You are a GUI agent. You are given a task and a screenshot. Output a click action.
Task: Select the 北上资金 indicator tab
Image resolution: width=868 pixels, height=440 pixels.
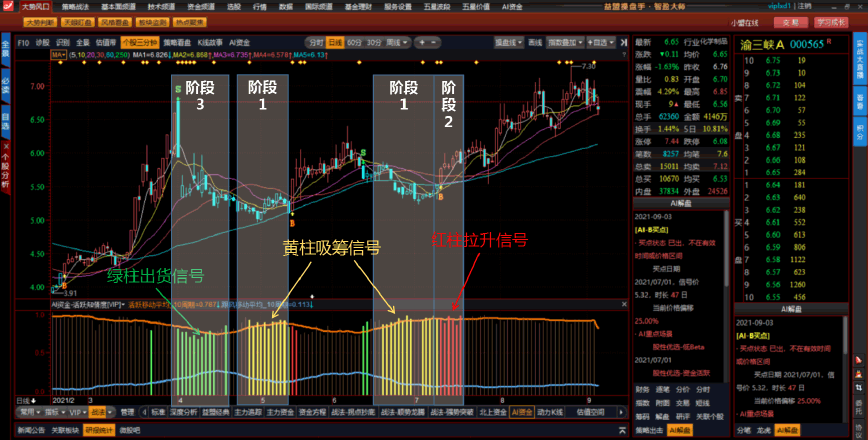493,412
